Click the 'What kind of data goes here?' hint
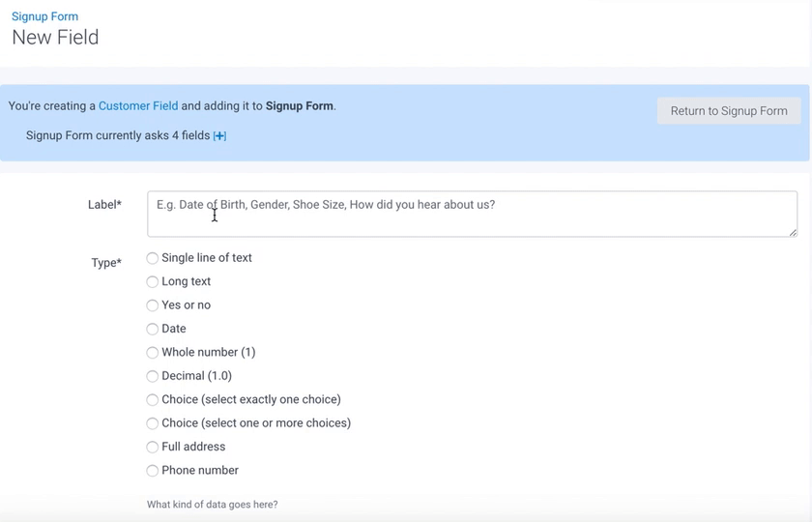 [x=213, y=505]
